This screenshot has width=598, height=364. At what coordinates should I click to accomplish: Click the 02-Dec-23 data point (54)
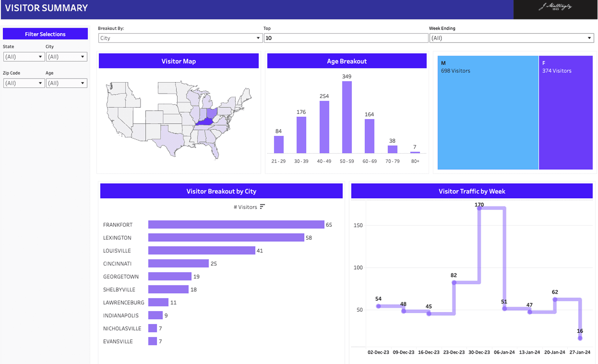(378, 306)
